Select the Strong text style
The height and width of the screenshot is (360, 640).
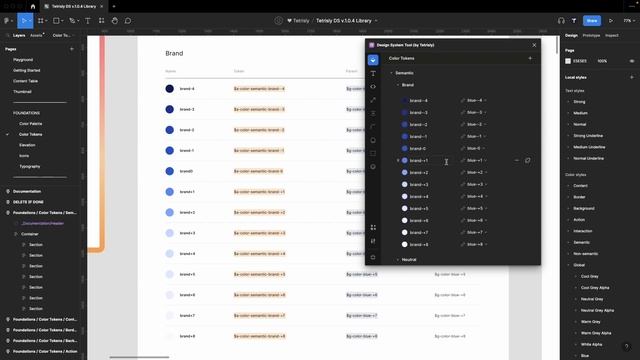coord(579,102)
